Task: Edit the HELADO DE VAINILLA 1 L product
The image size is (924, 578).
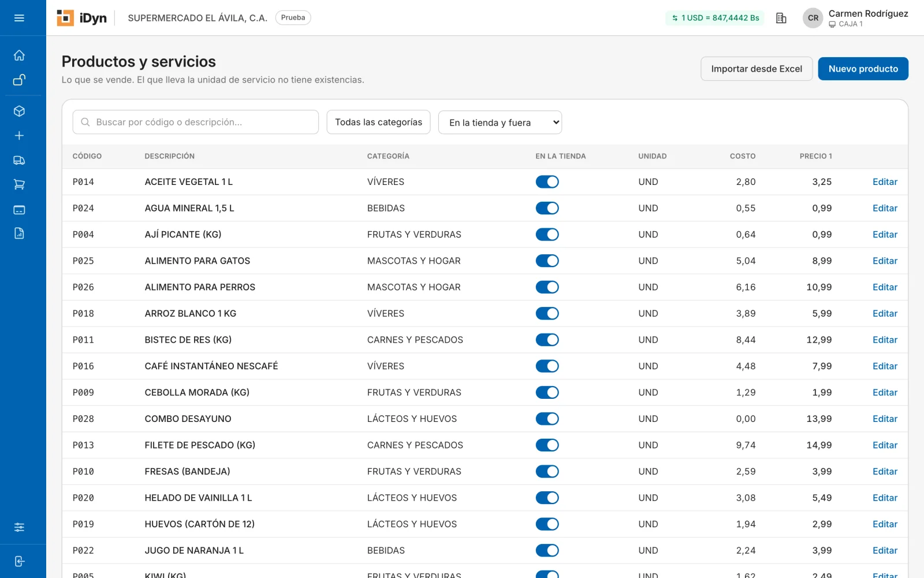Action: pos(885,498)
